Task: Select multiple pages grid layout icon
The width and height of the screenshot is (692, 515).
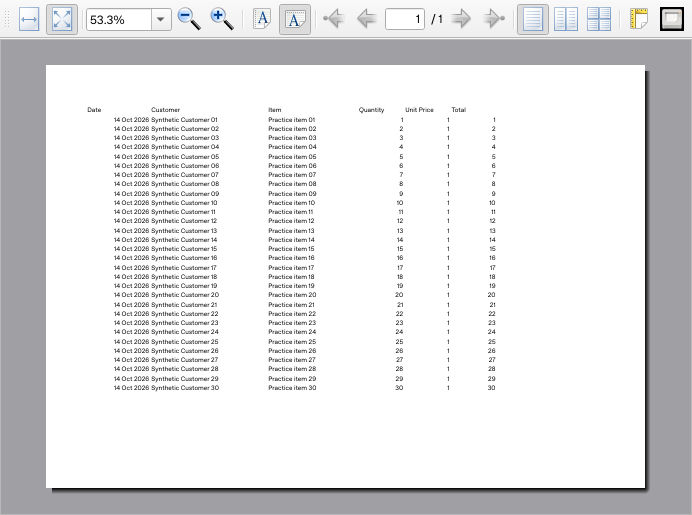Action: tap(599, 19)
